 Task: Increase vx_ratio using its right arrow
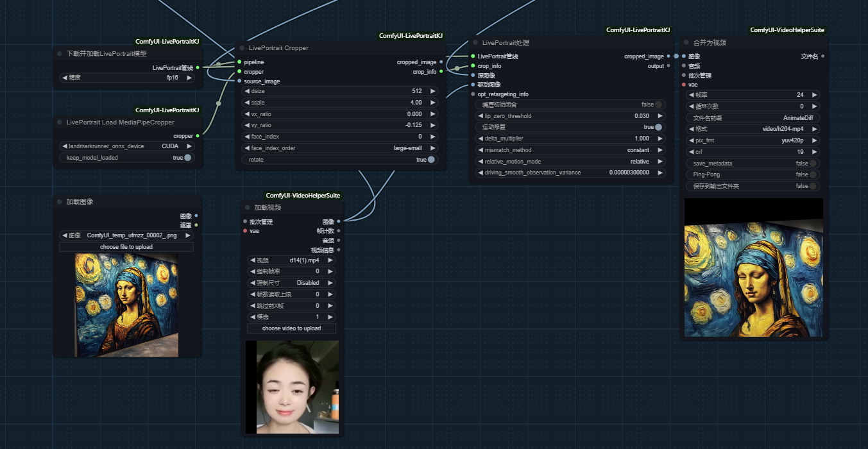[x=432, y=114]
